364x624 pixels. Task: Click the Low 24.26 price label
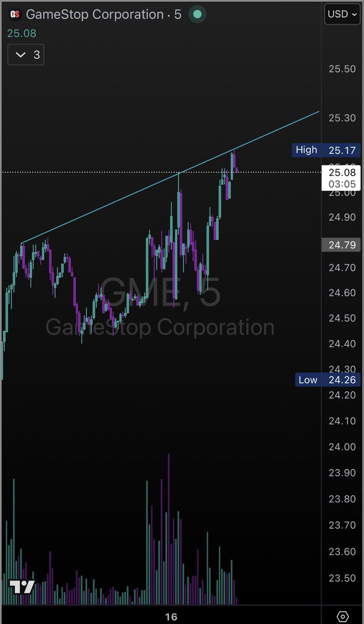[327, 380]
